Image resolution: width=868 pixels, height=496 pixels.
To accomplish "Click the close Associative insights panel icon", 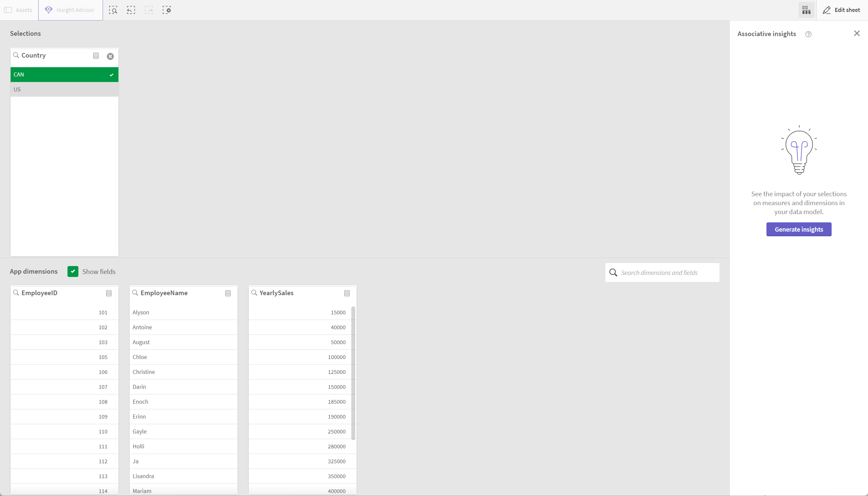I will pos(857,33).
